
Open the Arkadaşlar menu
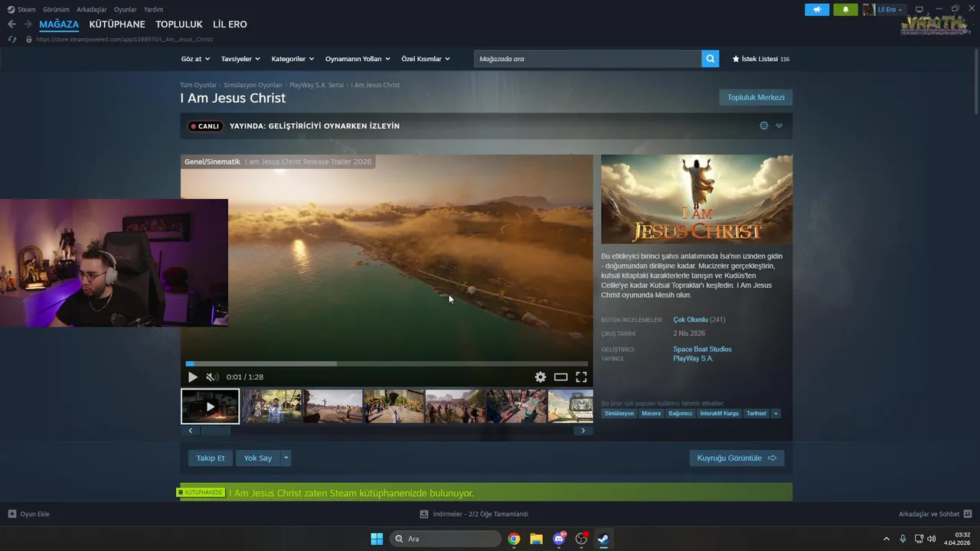click(92, 9)
